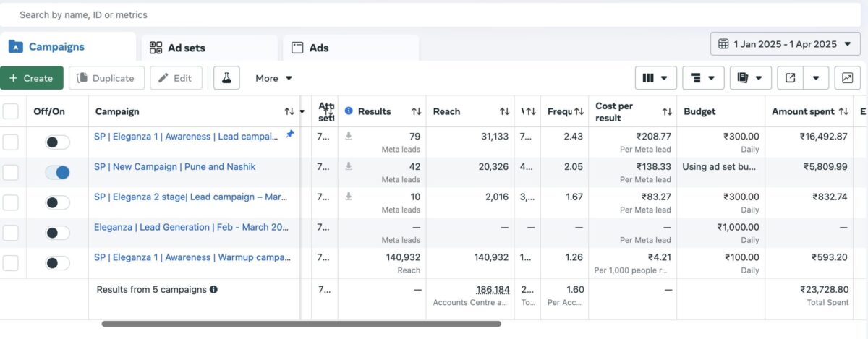Click the calendar icon in date range
The width and height of the screenshot is (868, 339).
click(x=723, y=44)
